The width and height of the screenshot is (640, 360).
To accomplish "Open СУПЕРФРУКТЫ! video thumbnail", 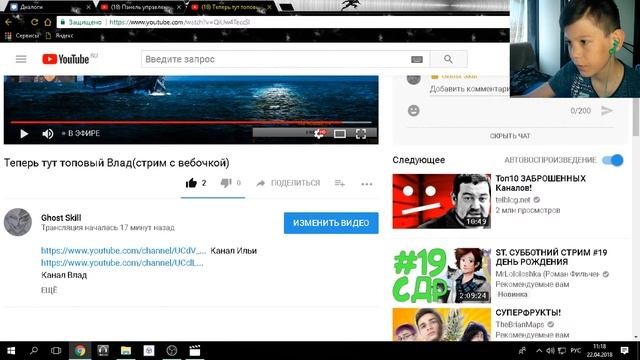I will pos(442,324).
